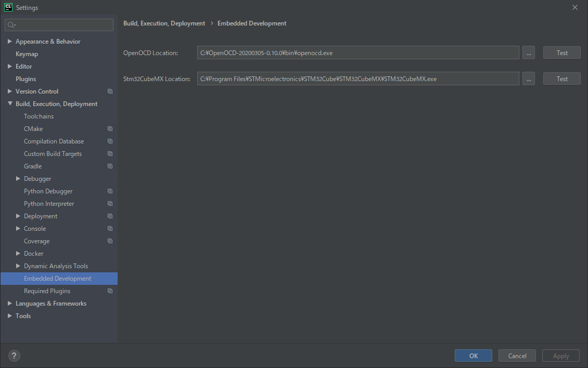Browse for Stm32CubeMX location with ellipsis button
588x368 pixels.
528,78
